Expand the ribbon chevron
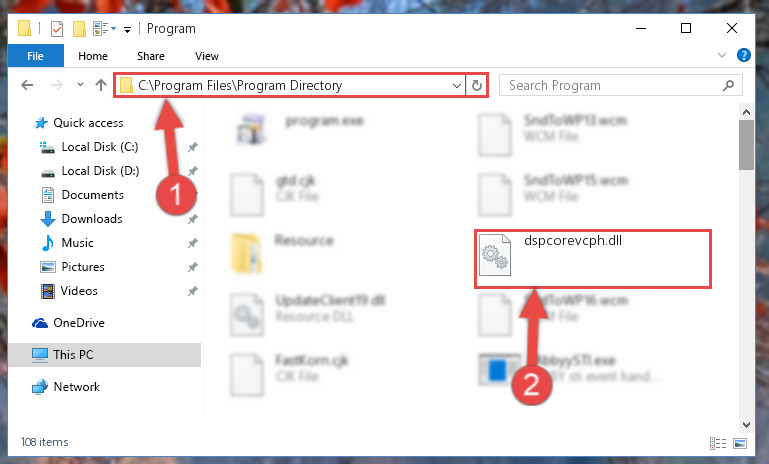 coord(722,55)
